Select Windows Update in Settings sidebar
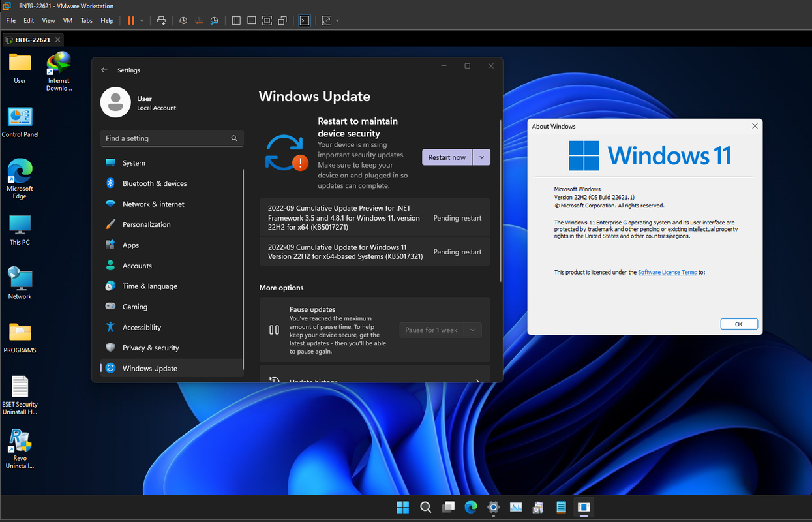This screenshot has height=522, width=812. coord(172,368)
